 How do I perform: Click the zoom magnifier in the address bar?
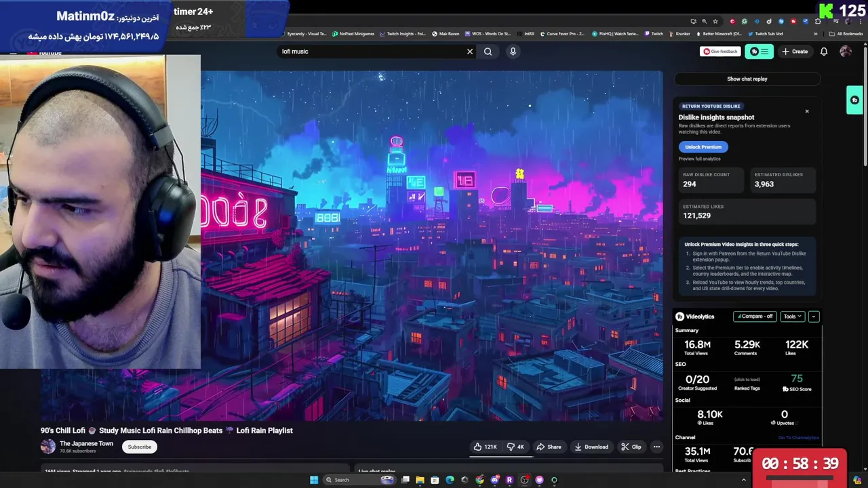click(x=705, y=22)
